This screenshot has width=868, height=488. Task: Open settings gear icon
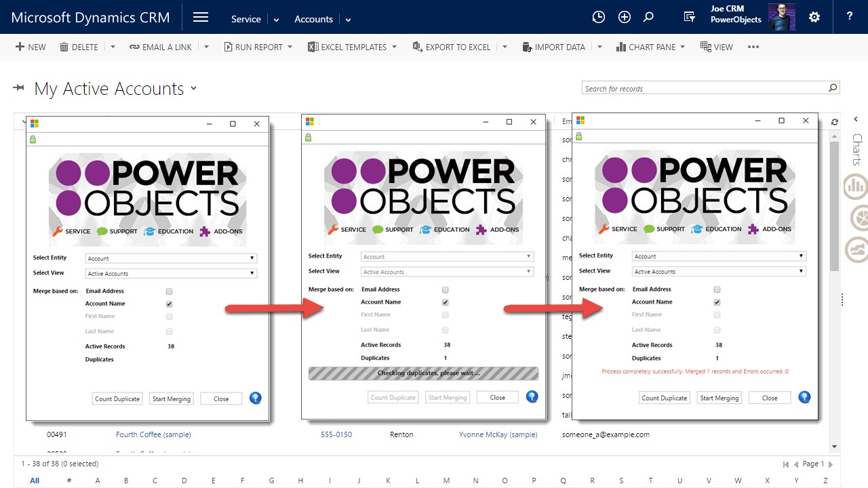point(814,18)
